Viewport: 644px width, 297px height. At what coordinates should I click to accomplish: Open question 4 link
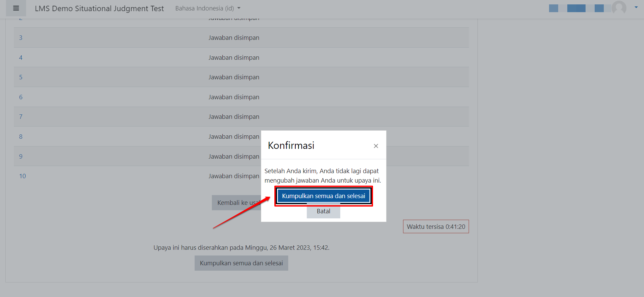tap(21, 57)
